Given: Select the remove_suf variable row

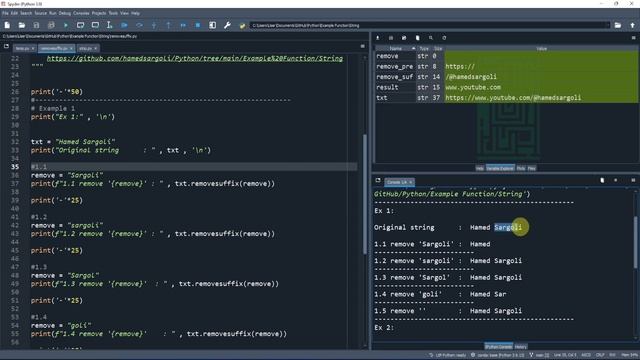Looking at the screenshot, I should click(507, 77).
